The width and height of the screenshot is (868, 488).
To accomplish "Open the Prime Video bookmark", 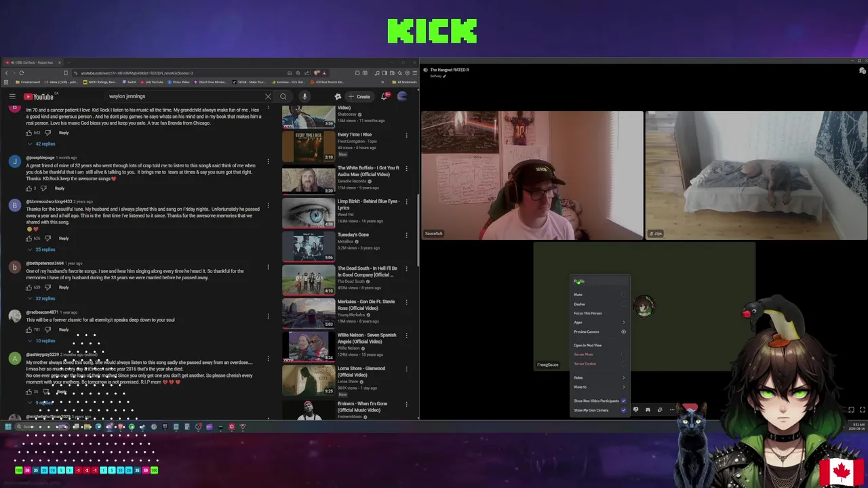I will coord(179,82).
